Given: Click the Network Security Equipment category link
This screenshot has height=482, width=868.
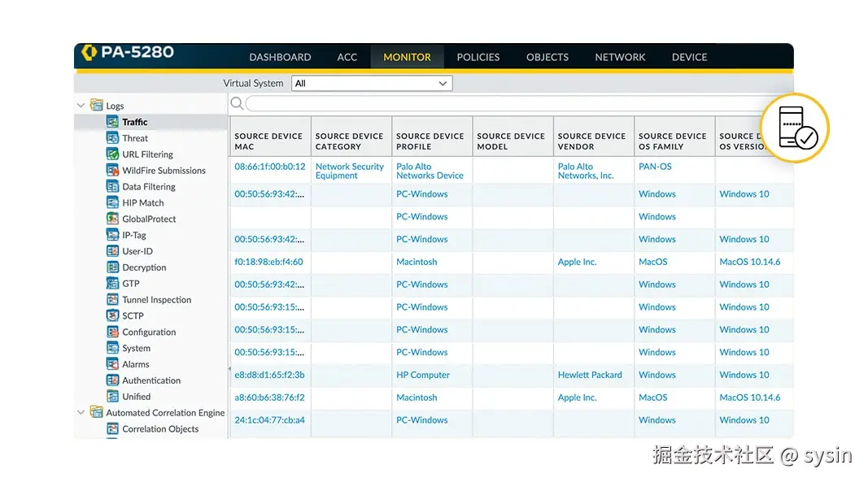Looking at the screenshot, I should pyautogui.click(x=349, y=171).
